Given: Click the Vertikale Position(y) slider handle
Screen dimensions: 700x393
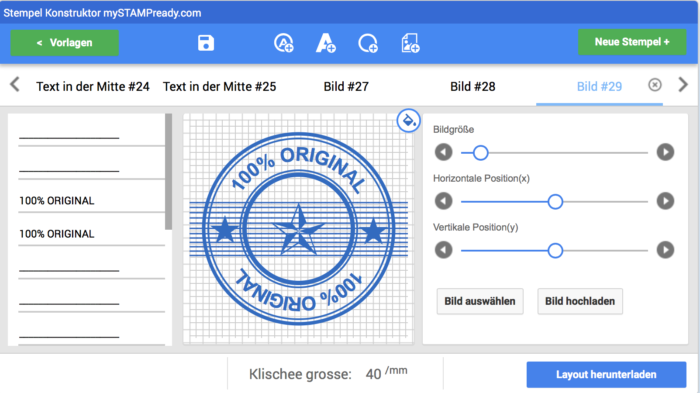Looking at the screenshot, I should click(x=555, y=251).
